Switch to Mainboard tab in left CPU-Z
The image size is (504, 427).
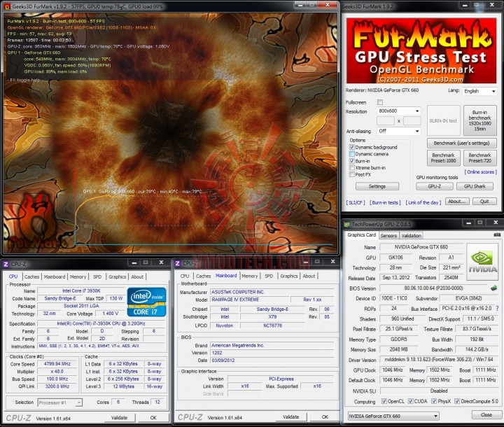coord(55,276)
